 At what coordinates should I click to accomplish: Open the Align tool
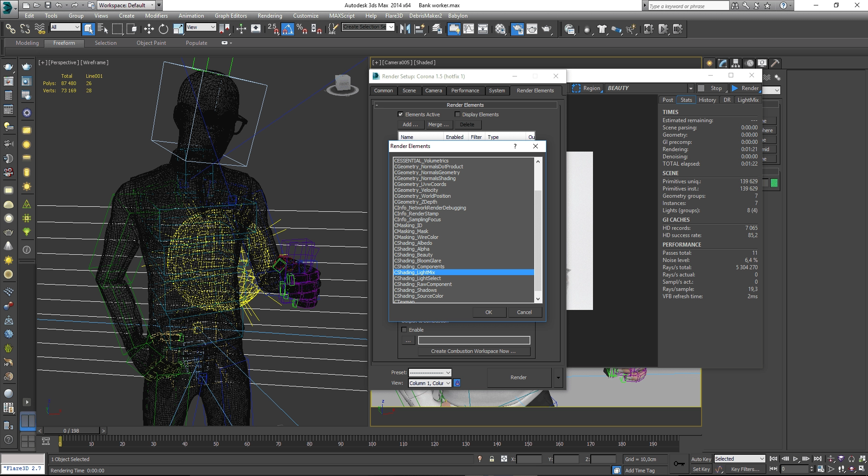[420, 29]
